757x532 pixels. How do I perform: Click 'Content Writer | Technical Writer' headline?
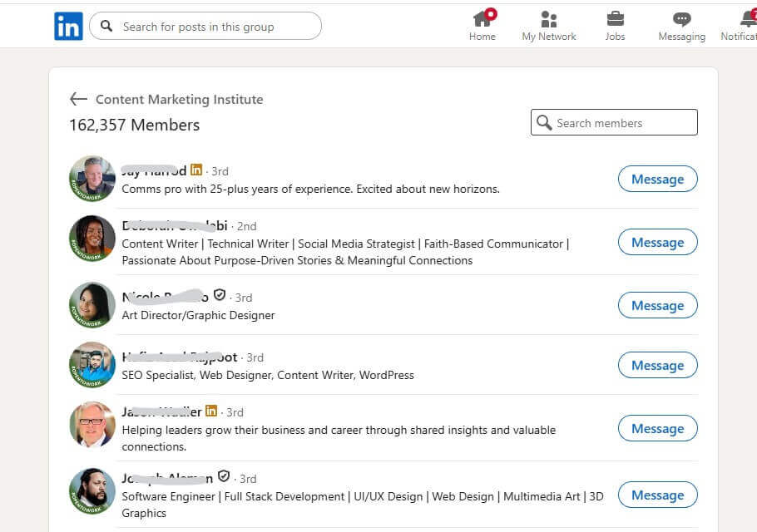click(x=345, y=252)
